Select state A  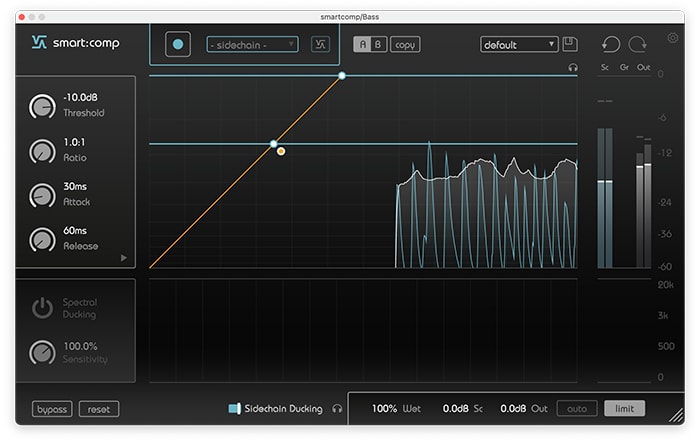pos(362,45)
